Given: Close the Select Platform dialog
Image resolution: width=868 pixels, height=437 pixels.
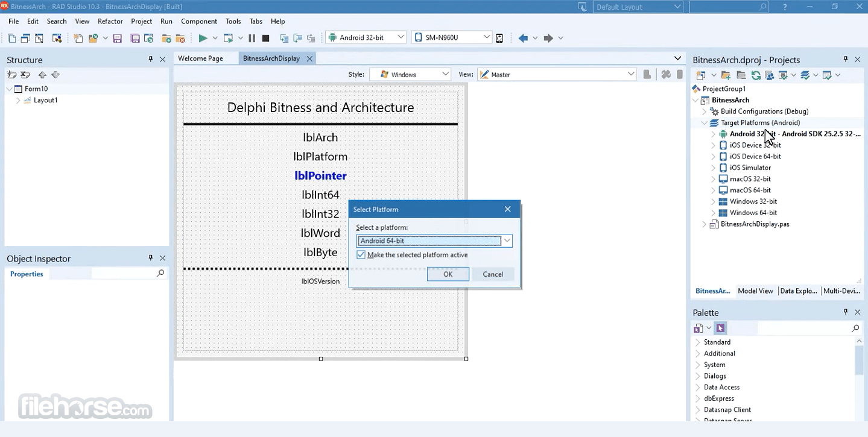Looking at the screenshot, I should click(507, 209).
